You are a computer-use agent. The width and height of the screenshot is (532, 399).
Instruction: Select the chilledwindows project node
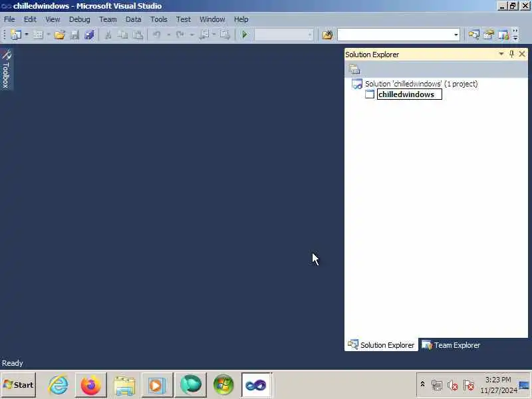(409, 94)
